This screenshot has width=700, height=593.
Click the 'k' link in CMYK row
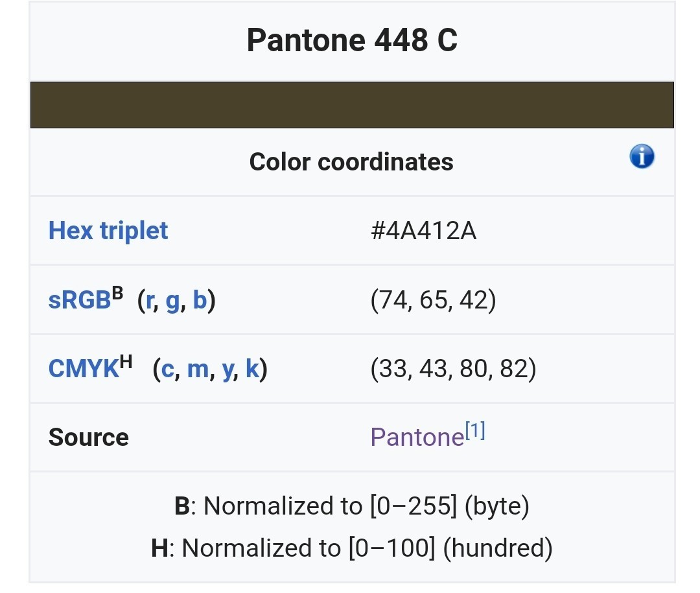click(252, 369)
